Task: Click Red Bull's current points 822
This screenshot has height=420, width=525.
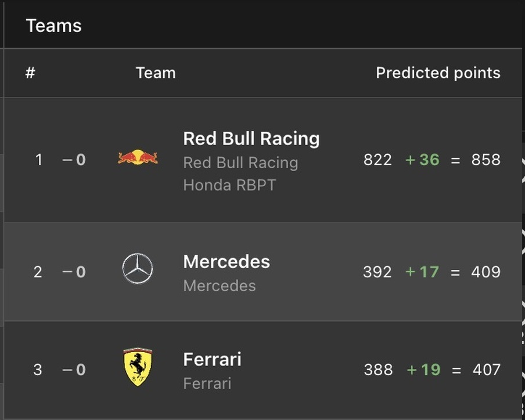Action: 377,160
